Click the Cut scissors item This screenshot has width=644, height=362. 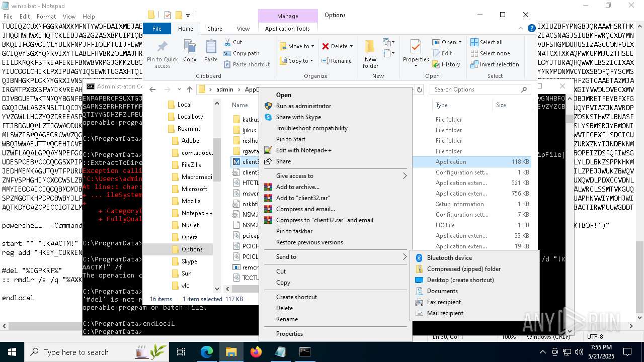233,42
